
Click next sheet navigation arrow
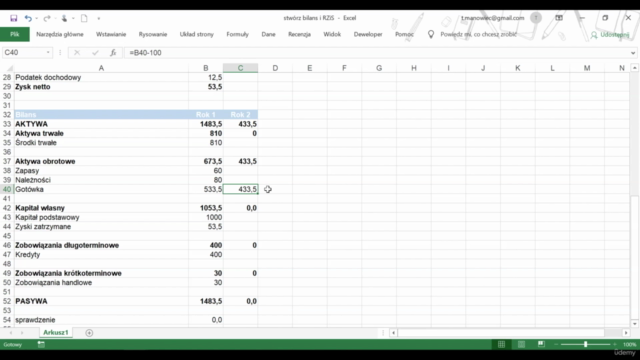click(22, 333)
